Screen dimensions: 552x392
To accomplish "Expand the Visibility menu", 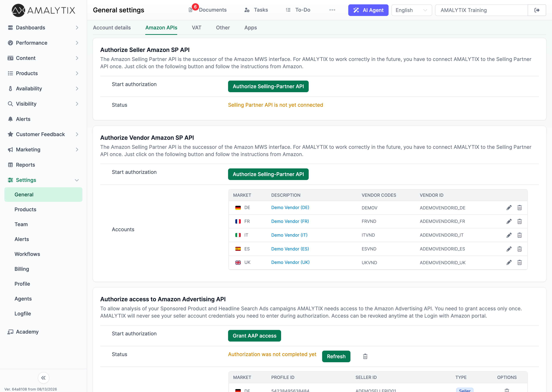I will click(43, 104).
